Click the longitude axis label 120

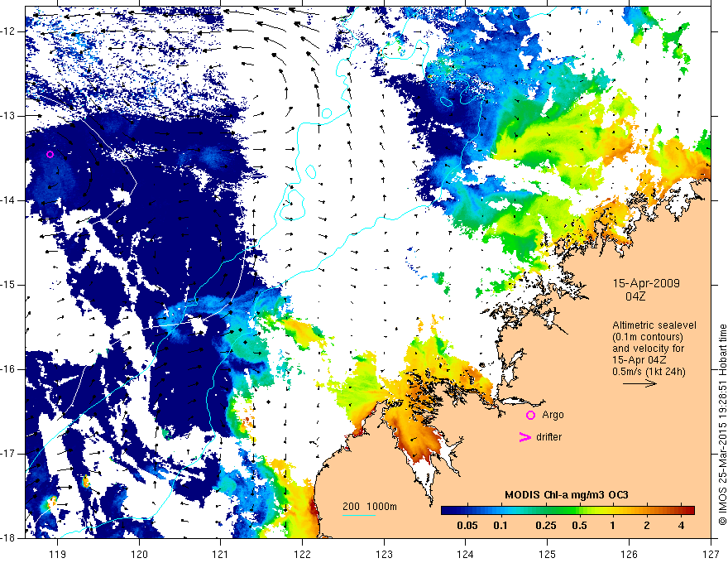139,554
